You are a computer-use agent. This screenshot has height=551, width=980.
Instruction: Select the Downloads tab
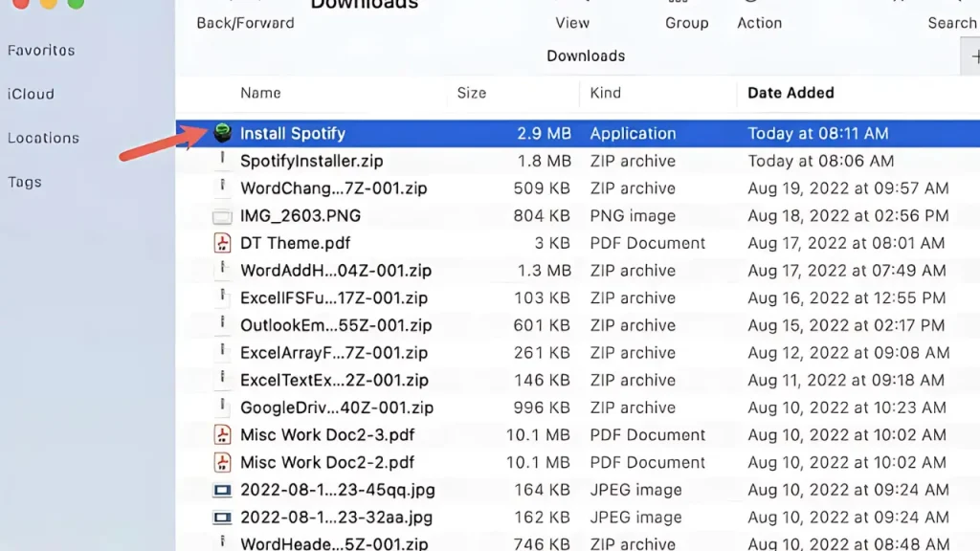pyautogui.click(x=586, y=56)
